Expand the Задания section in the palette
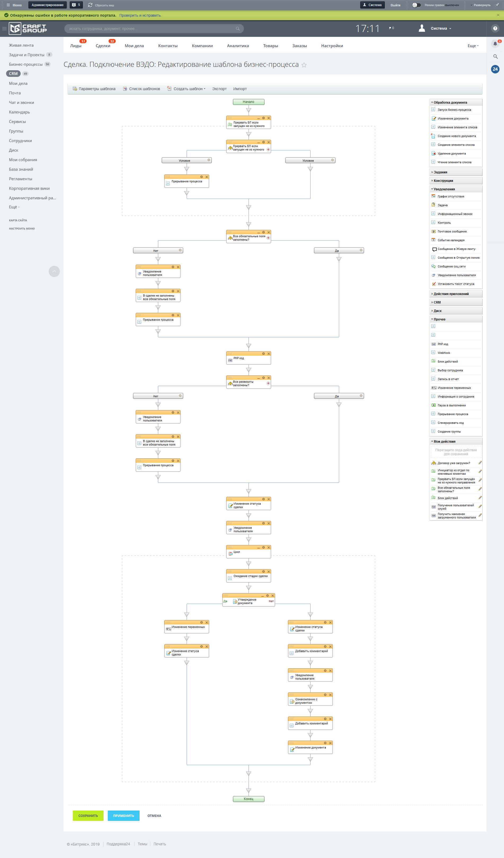Image resolution: width=504 pixels, height=858 pixels. (440, 172)
